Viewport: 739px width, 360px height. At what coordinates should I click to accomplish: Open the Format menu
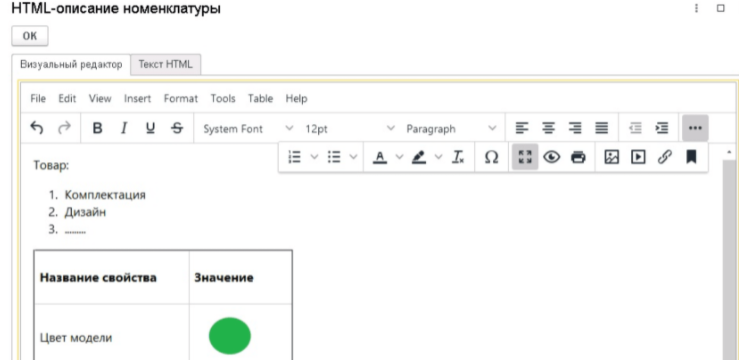[181, 98]
